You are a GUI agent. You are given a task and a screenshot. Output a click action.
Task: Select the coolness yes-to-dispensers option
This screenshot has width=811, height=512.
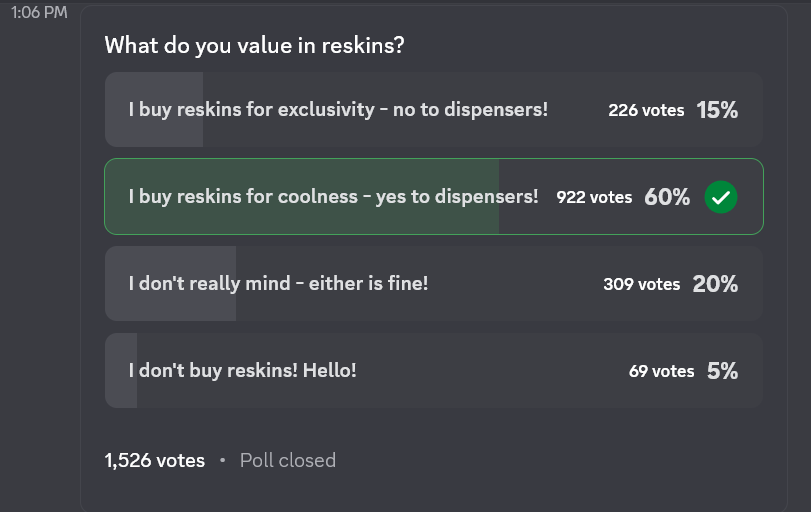pyautogui.click(x=434, y=197)
